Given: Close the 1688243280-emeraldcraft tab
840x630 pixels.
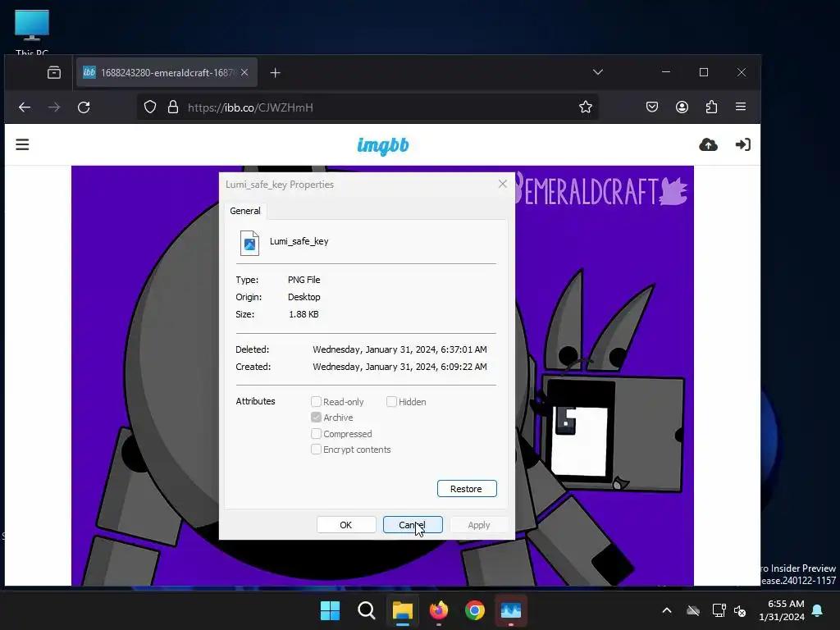Looking at the screenshot, I should coord(244,72).
